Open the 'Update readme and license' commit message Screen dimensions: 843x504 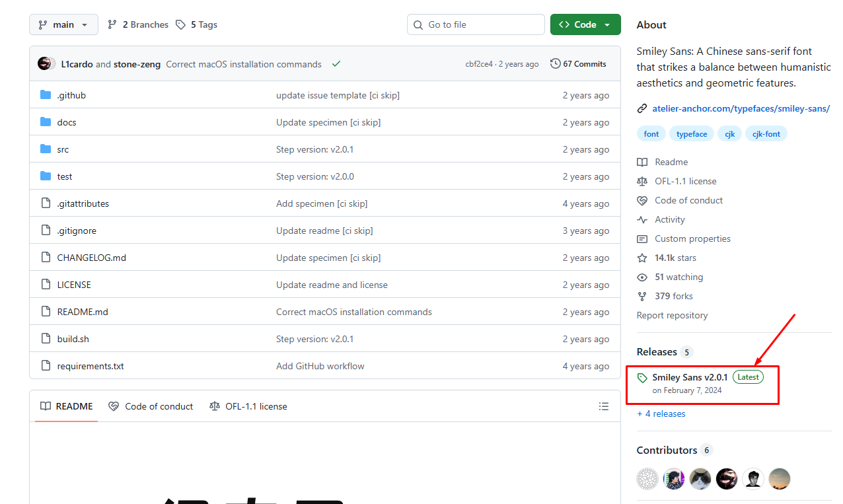point(332,285)
